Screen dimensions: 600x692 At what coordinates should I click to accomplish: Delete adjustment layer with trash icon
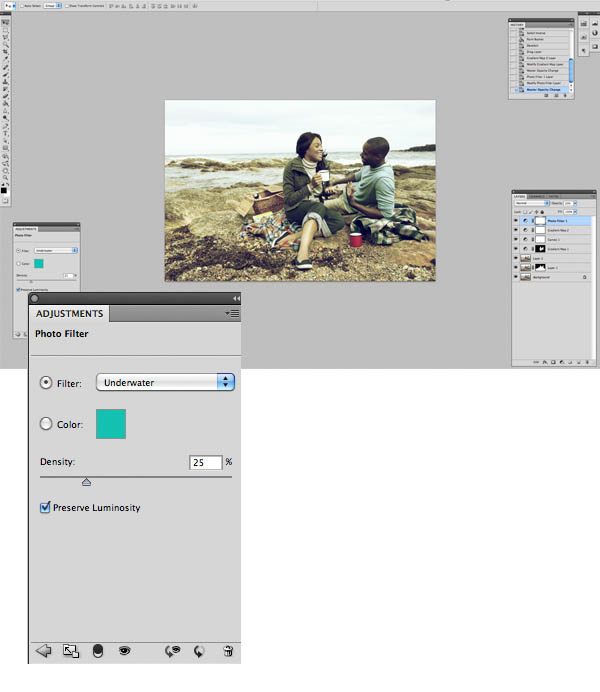[x=228, y=651]
